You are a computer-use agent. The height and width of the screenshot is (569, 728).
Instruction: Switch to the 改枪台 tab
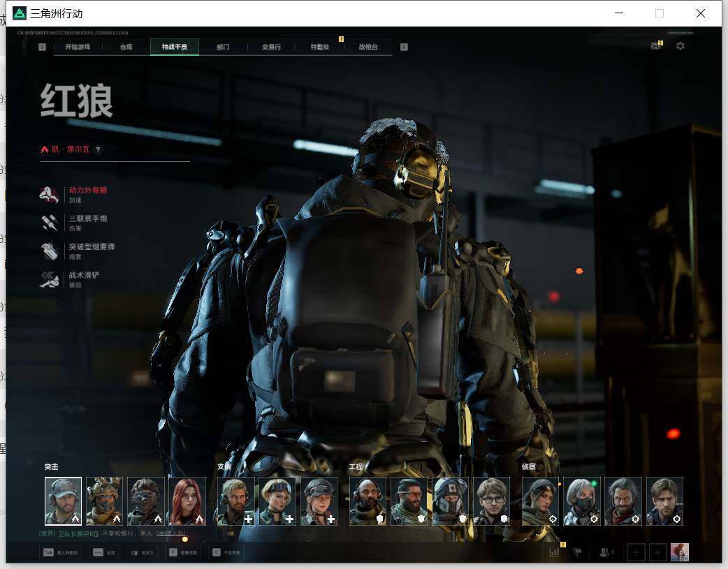click(x=368, y=47)
